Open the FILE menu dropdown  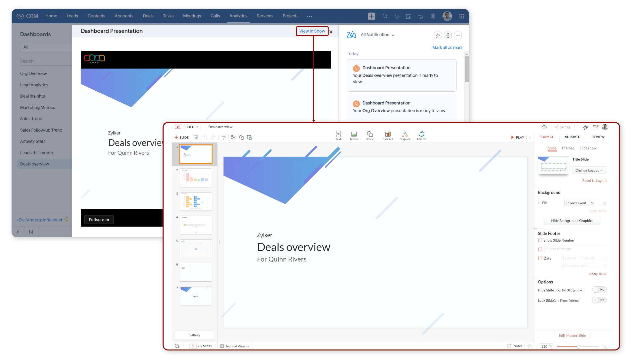192,127
